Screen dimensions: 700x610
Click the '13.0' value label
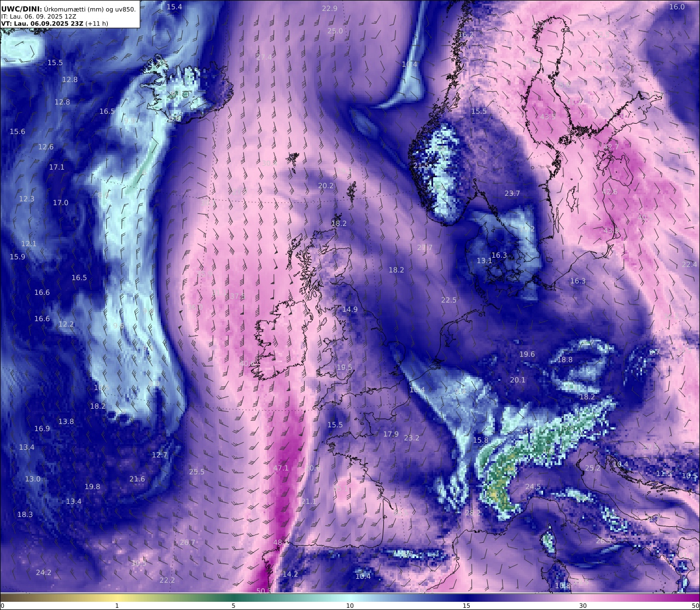tap(33, 479)
